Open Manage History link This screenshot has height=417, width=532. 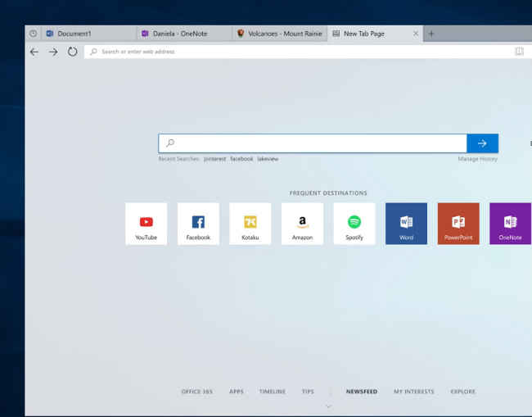tap(477, 159)
